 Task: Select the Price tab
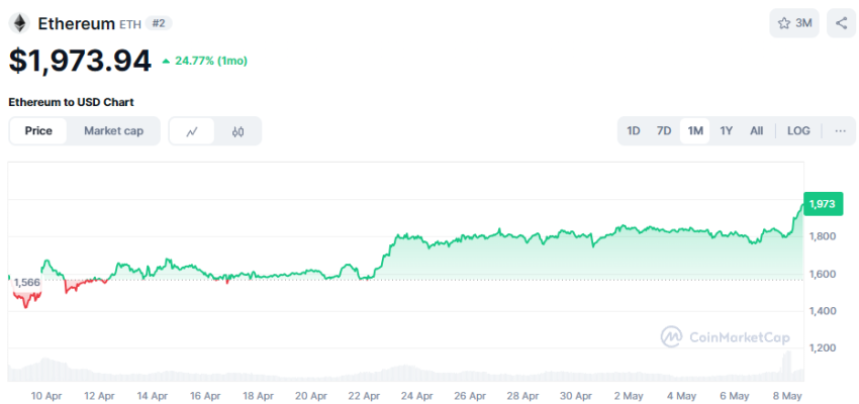[38, 131]
